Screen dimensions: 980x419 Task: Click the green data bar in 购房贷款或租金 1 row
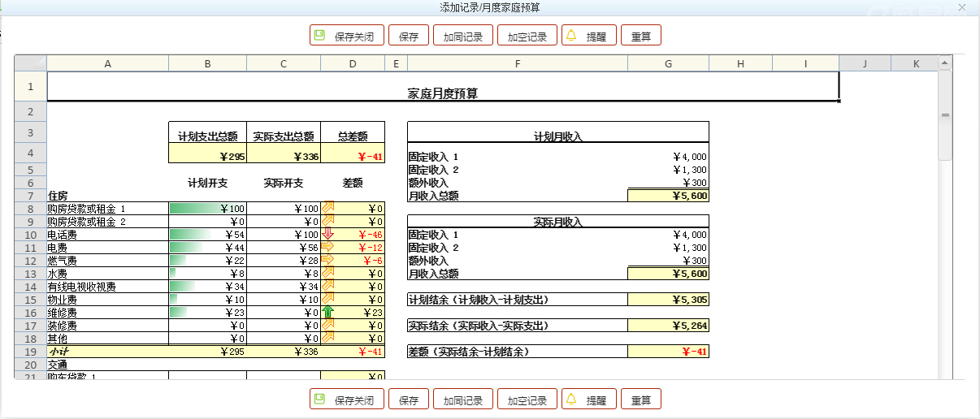195,209
